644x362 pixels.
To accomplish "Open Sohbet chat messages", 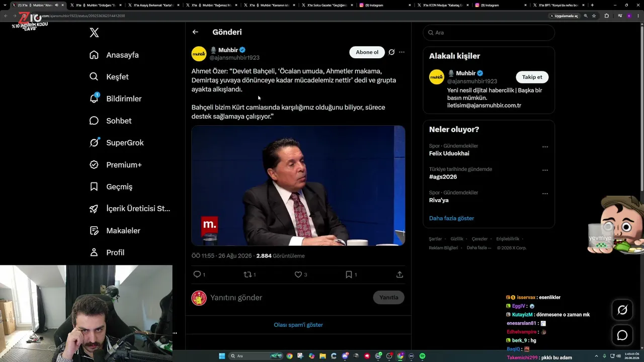I will coord(110,121).
